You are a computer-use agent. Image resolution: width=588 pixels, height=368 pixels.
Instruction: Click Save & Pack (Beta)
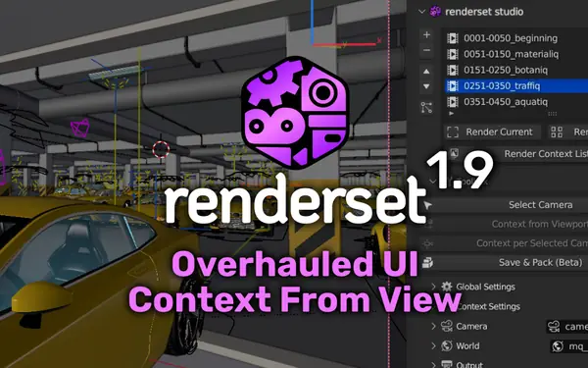[505, 262]
